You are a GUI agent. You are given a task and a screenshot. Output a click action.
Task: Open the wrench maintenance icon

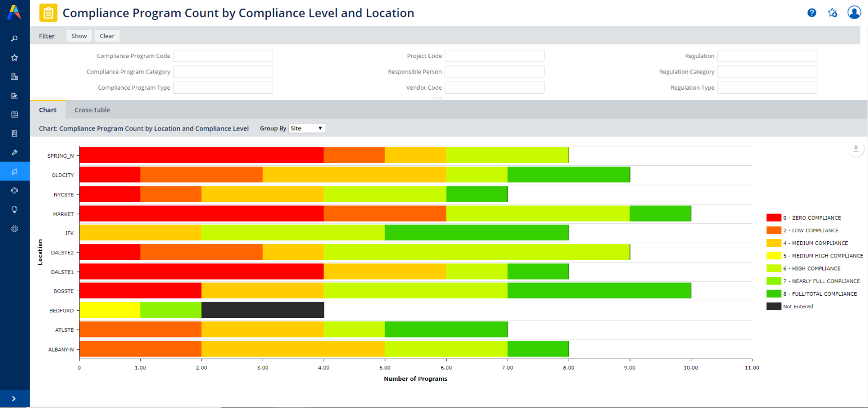[15, 153]
